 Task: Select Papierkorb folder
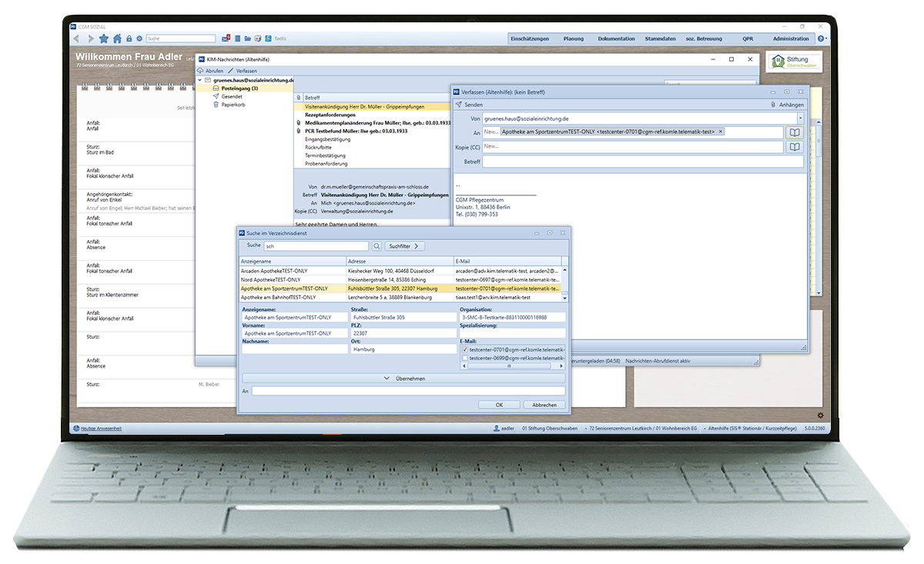coord(233,105)
